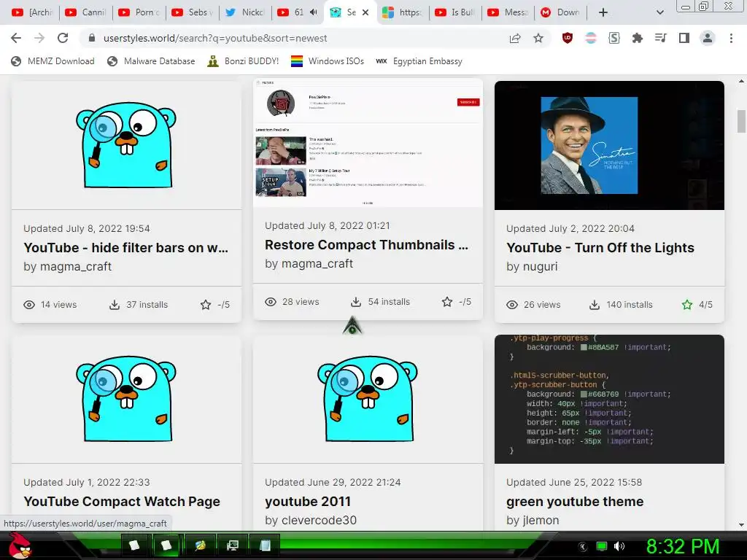747x560 pixels.
Task: Open the Angry Birds start button
Action: (19, 545)
